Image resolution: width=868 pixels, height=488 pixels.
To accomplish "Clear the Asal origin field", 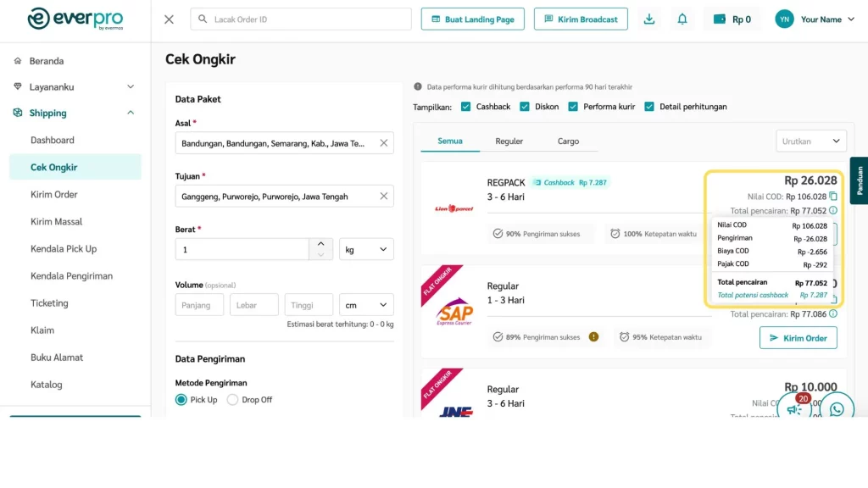I will click(x=383, y=143).
